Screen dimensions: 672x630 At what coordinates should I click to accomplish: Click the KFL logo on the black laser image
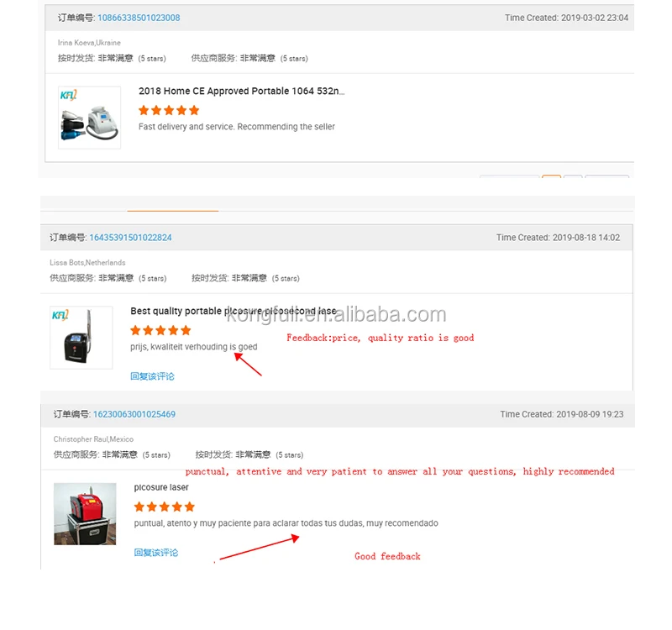(60, 316)
